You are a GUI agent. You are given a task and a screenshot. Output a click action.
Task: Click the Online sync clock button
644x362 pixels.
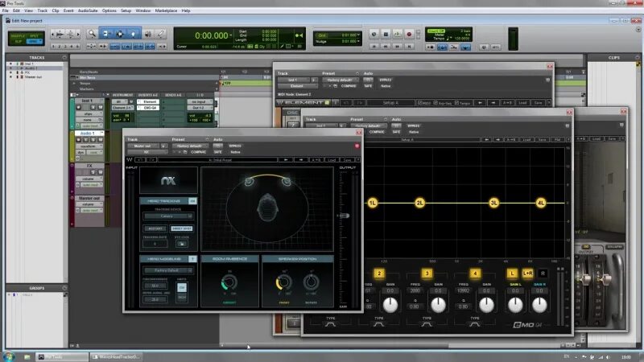tap(374, 35)
